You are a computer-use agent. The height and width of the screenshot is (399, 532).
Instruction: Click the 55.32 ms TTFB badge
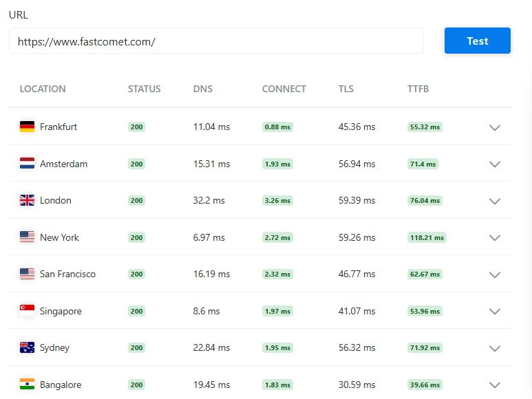tap(425, 127)
